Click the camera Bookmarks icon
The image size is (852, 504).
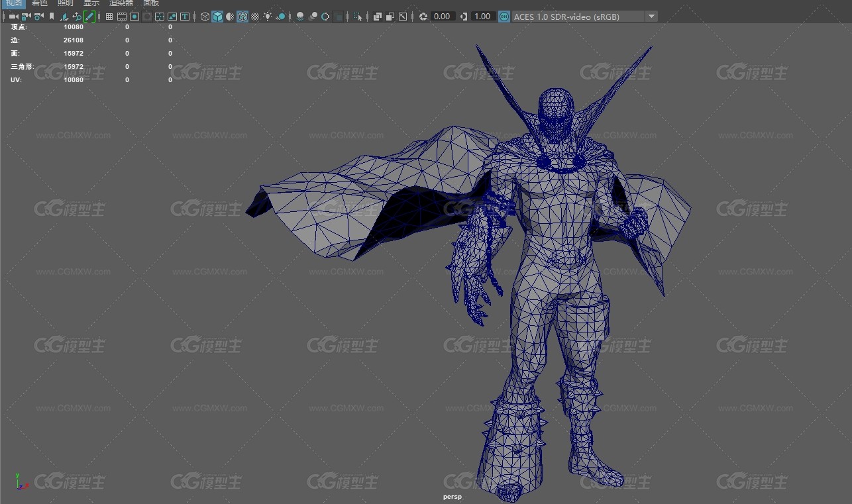pos(52,17)
